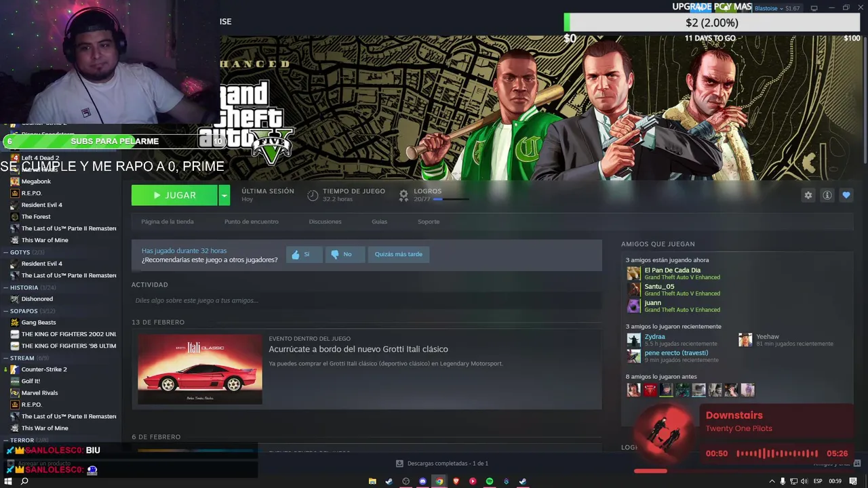
Task: Open the downloads icon beside Descargas completadas
Action: tap(399, 464)
